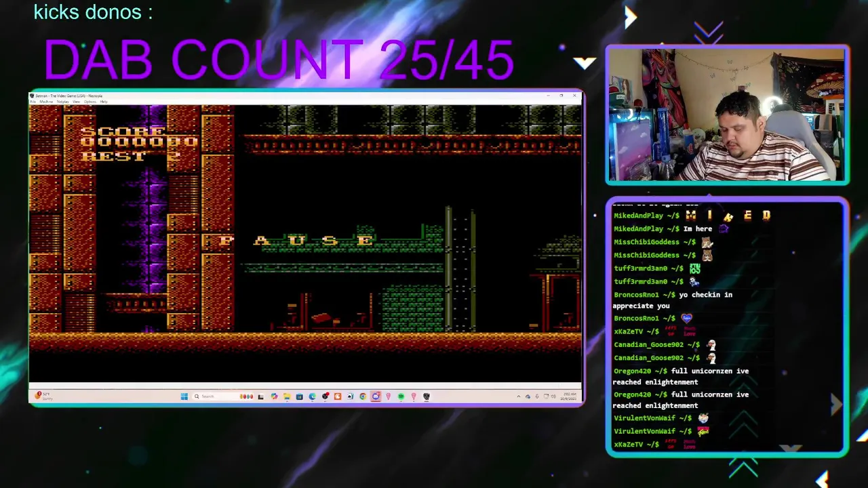Click the SCORE counter in the game
The height and width of the screenshot is (488, 868).
[x=139, y=136]
